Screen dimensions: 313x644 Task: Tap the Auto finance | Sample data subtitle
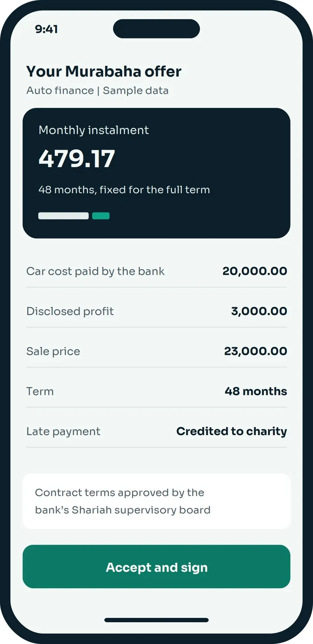pos(97,91)
